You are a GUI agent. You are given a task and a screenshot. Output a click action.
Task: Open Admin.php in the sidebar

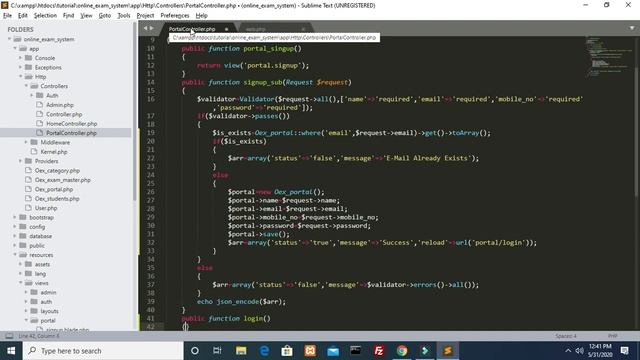[60, 105]
